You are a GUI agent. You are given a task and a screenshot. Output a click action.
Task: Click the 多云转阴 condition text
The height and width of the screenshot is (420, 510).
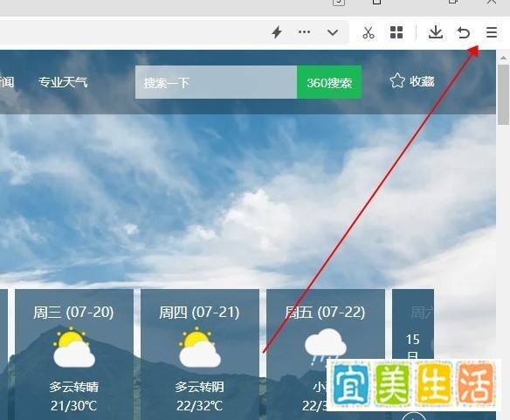point(199,387)
